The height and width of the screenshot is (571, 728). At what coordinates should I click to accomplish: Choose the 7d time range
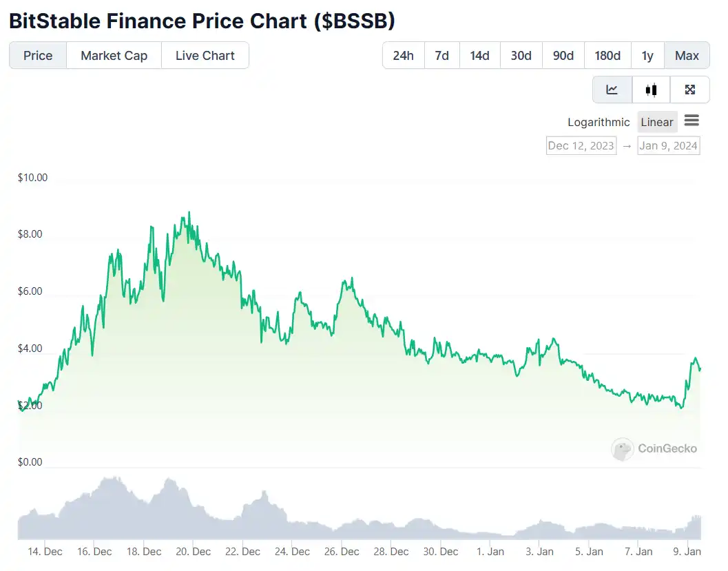[x=441, y=56]
